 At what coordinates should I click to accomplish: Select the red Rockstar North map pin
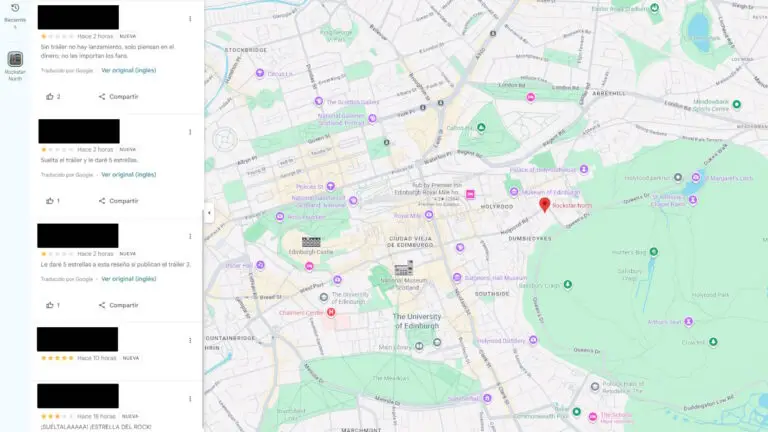[544, 205]
